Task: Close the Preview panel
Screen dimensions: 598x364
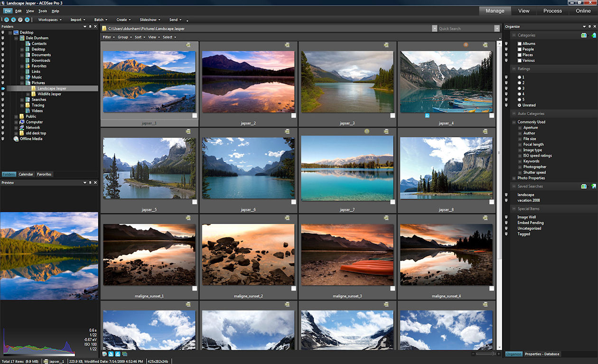Action: (95, 182)
